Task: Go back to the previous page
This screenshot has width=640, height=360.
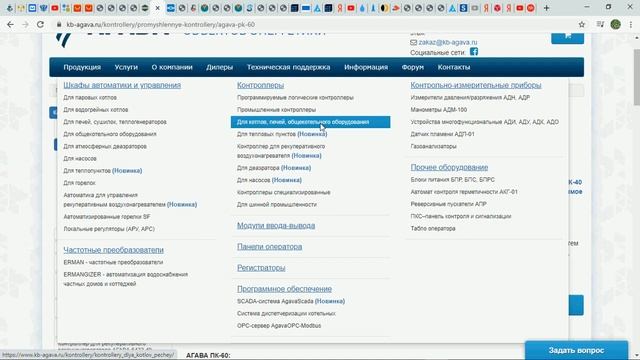Action: [10, 24]
